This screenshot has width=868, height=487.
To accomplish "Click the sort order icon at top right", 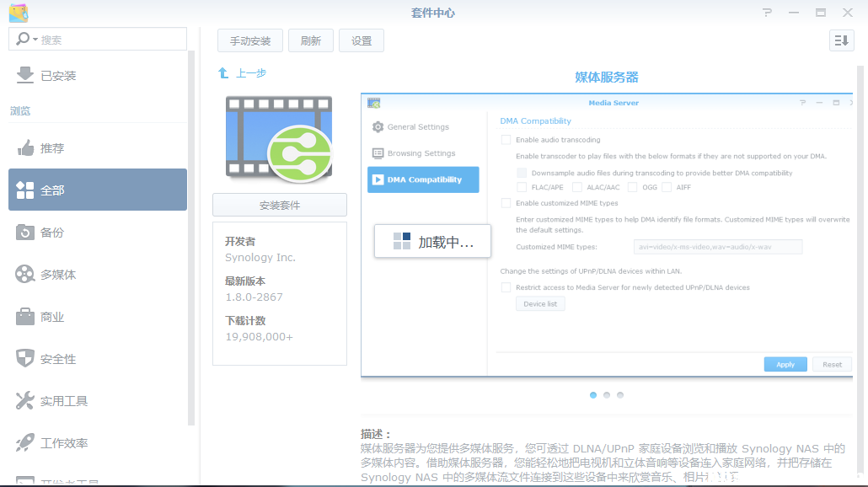I will click(841, 40).
